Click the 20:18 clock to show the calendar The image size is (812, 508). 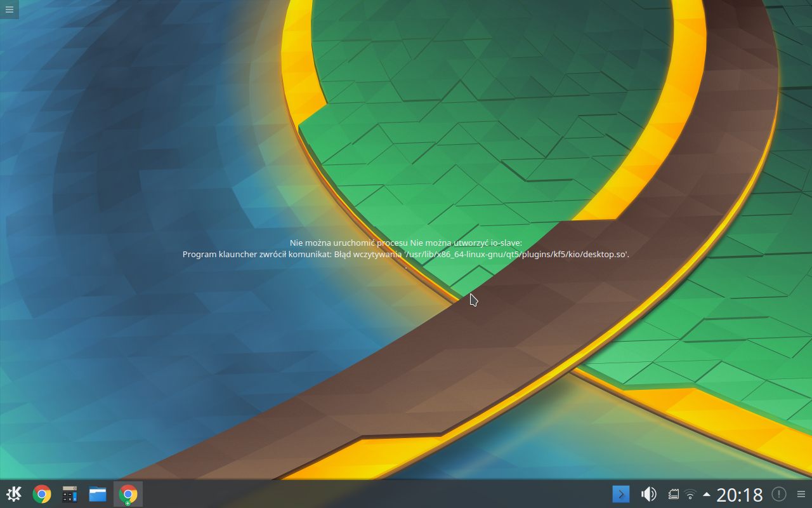[739, 494]
